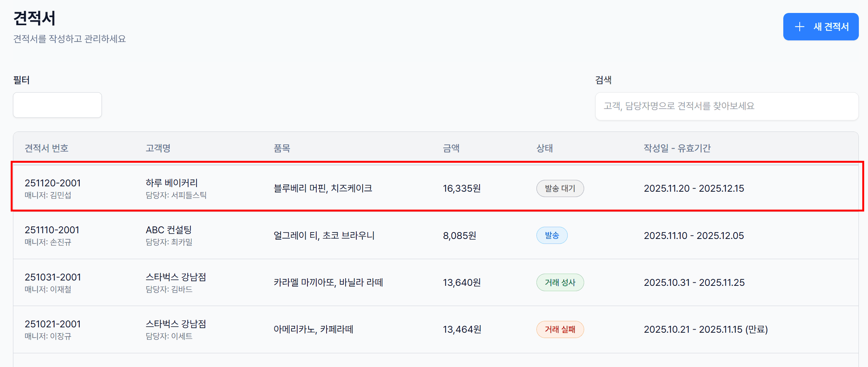The image size is (868, 367).
Task: Click the amount 16,335원
Action: (462, 188)
